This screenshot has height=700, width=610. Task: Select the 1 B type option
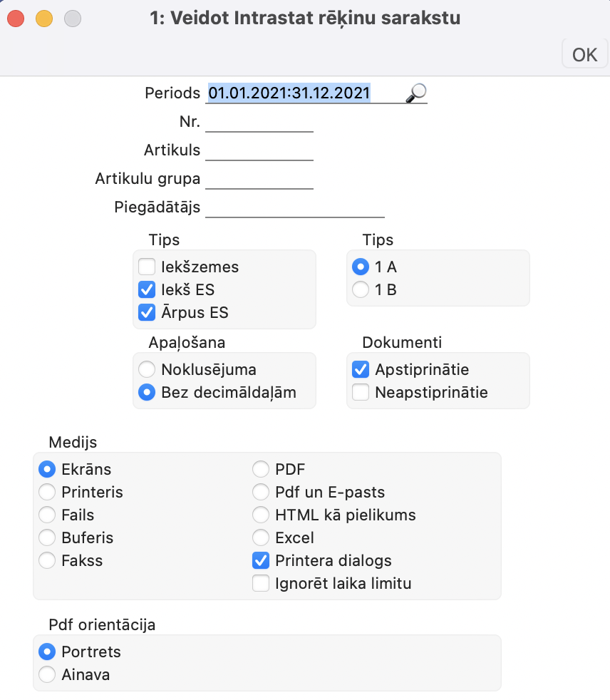[x=361, y=290]
